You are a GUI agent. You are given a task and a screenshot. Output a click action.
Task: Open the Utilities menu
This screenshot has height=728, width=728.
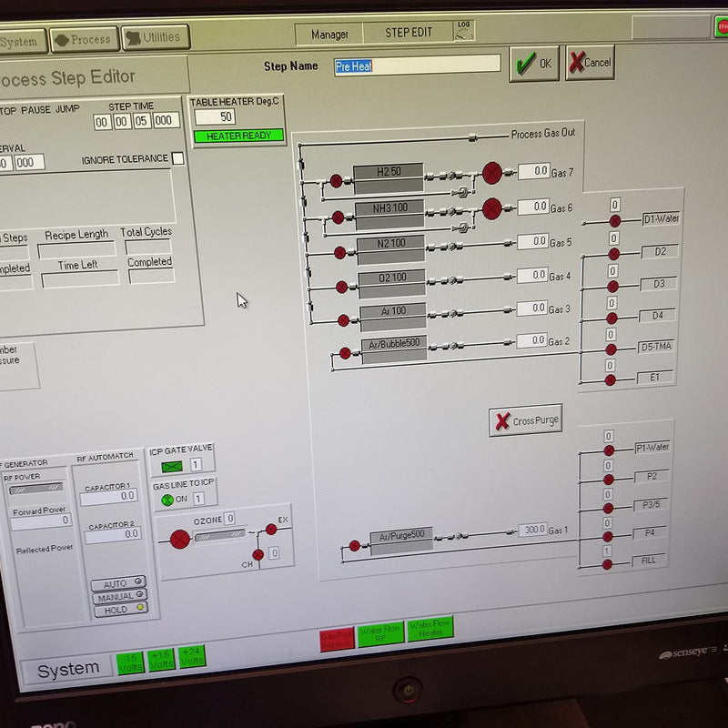point(156,37)
